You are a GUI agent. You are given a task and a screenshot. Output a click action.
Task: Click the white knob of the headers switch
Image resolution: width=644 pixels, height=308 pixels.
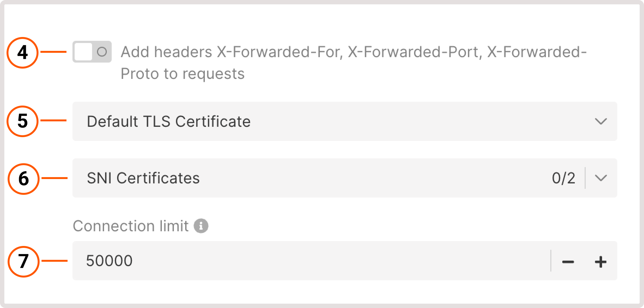tap(83, 52)
